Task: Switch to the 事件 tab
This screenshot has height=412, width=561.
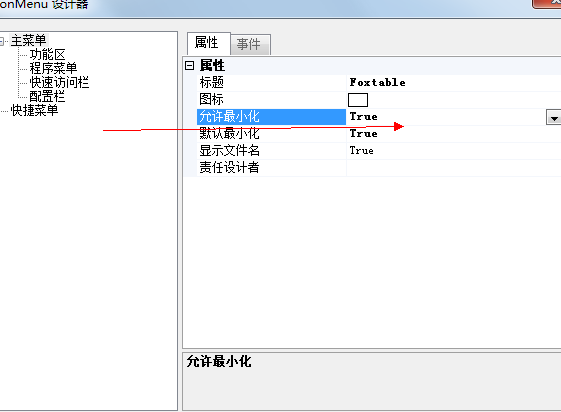Action: 250,44
